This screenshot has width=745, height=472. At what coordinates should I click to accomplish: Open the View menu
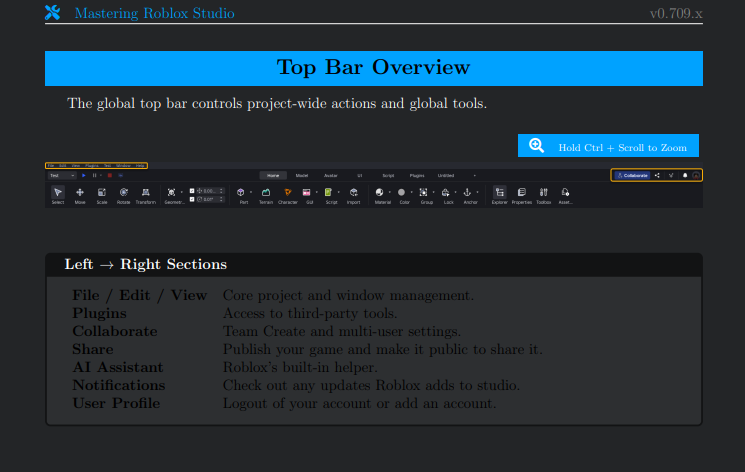click(x=76, y=165)
